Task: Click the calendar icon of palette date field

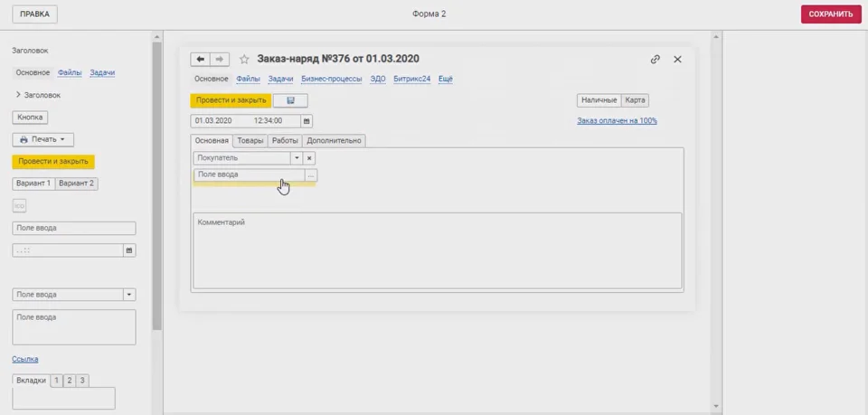Action: pyautogui.click(x=129, y=250)
